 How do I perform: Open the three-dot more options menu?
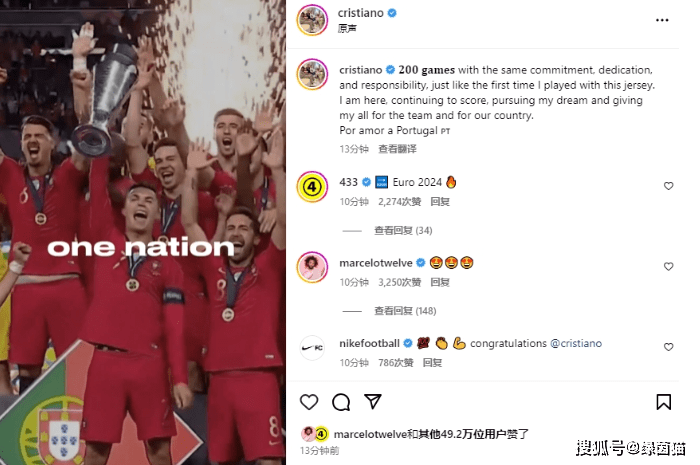(x=662, y=20)
